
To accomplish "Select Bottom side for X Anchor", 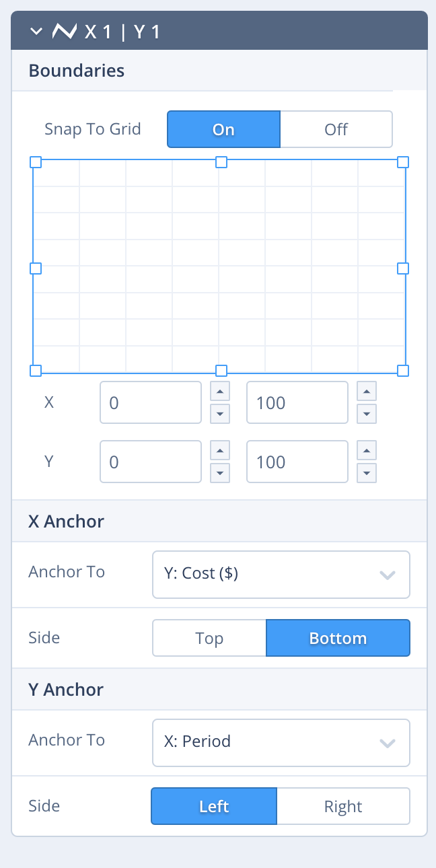I will click(x=338, y=638).
